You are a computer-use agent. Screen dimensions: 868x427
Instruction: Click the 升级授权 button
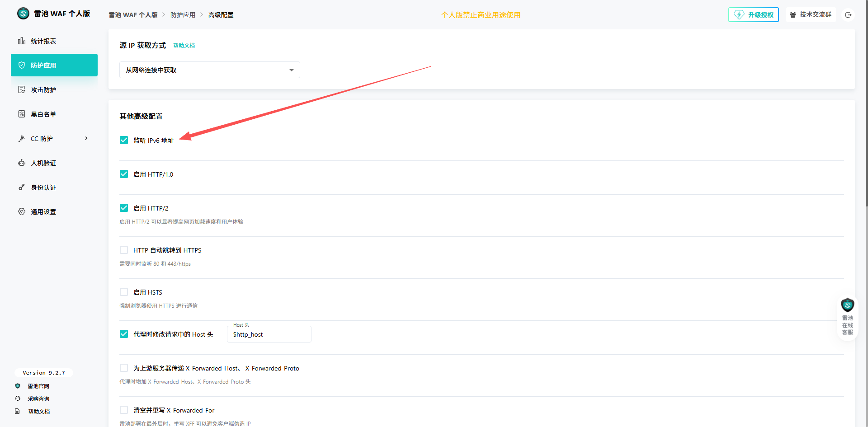tap(753, 15)
